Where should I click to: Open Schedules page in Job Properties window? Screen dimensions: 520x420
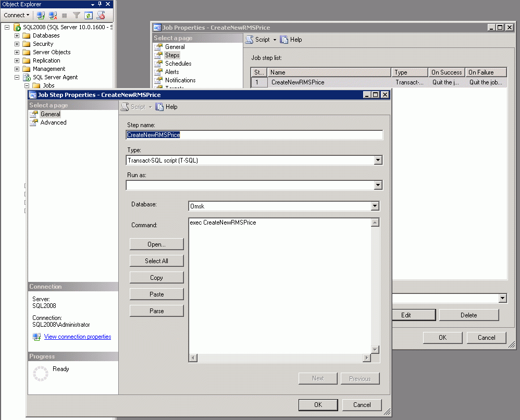(x=178, y=64)
